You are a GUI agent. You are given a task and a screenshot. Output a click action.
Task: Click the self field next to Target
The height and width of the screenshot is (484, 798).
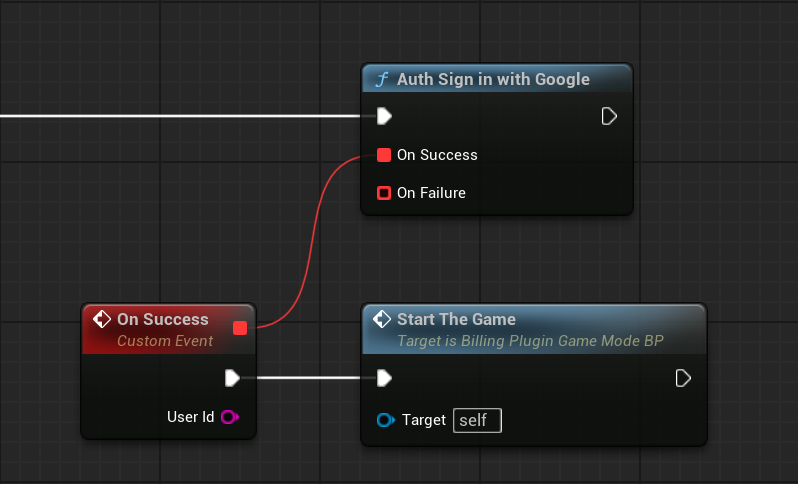click(477, 420)
